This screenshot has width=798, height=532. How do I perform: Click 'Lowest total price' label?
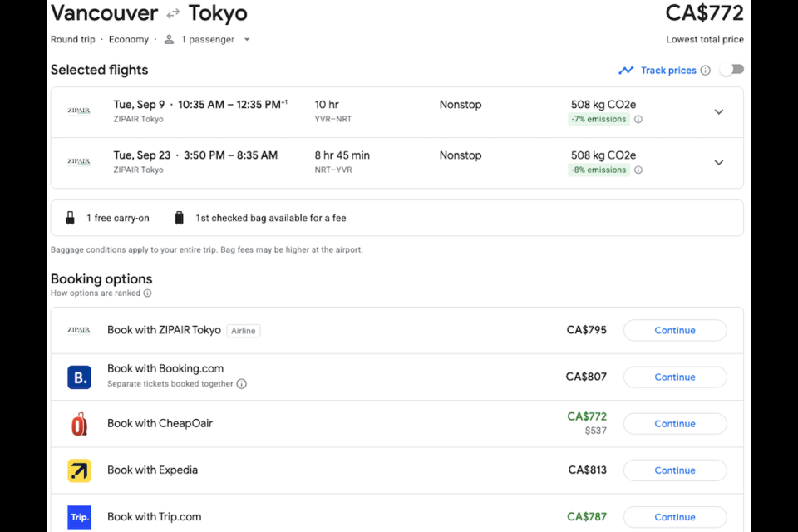click(705, 39)
